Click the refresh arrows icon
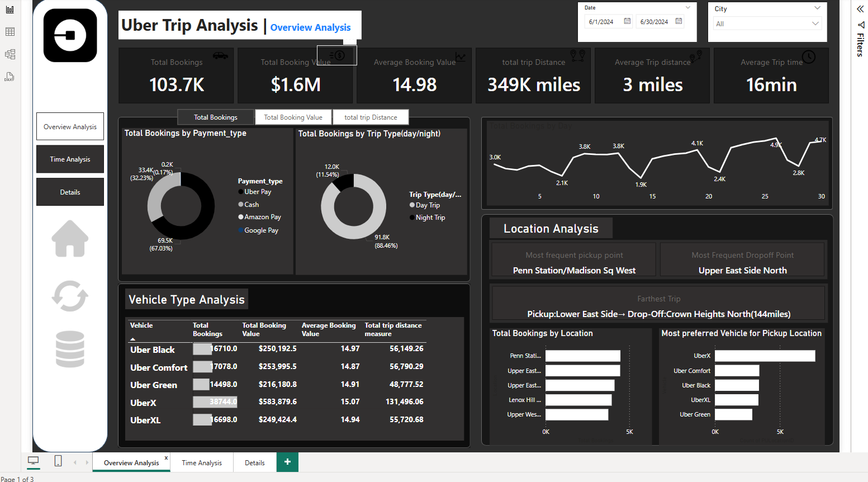Viewport: 868px width, 482px height. 70,295
